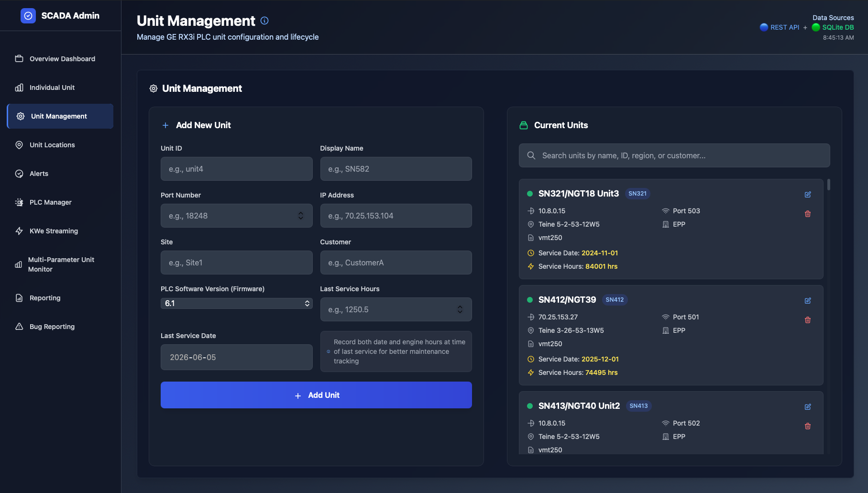Image resolution: width=868 pixels, height=493 pixels.
Task: Focus the Site input field
Action: point(237,263)
